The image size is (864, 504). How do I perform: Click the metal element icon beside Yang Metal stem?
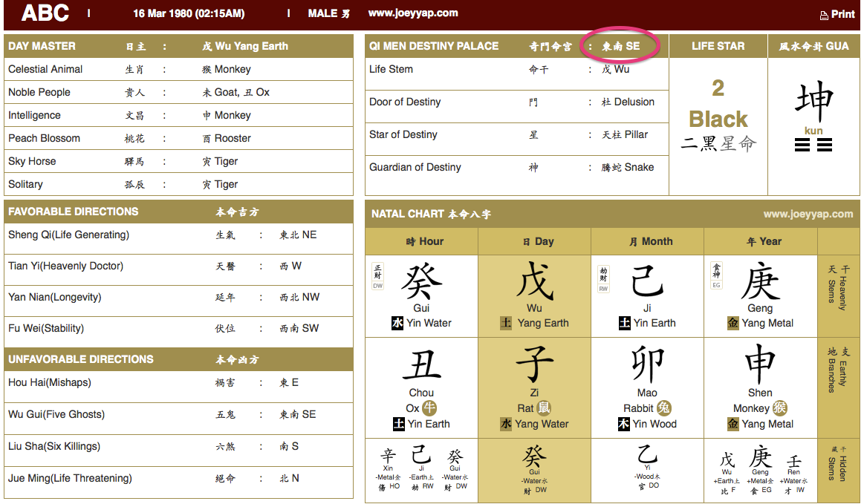[733, 323]
